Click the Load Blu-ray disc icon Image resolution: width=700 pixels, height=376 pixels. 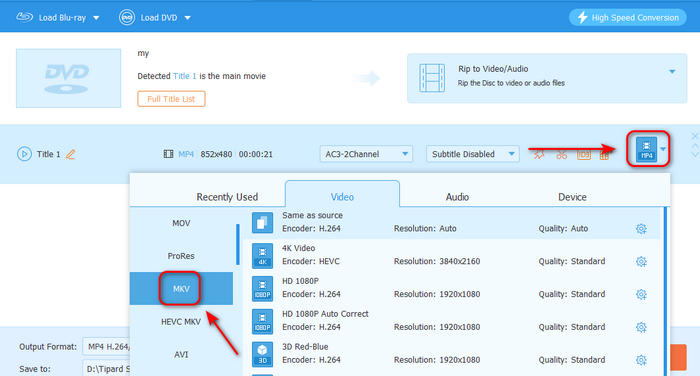(25, 17)
